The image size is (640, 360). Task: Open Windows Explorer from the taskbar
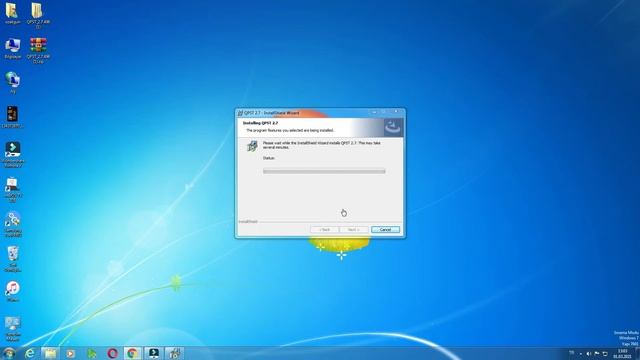click(50, 353)
